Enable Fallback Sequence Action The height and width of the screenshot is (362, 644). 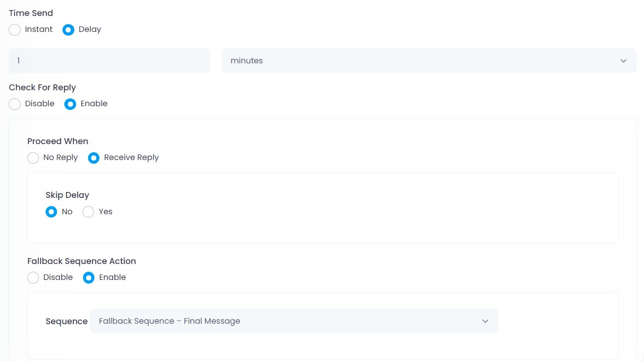[89, 278]
